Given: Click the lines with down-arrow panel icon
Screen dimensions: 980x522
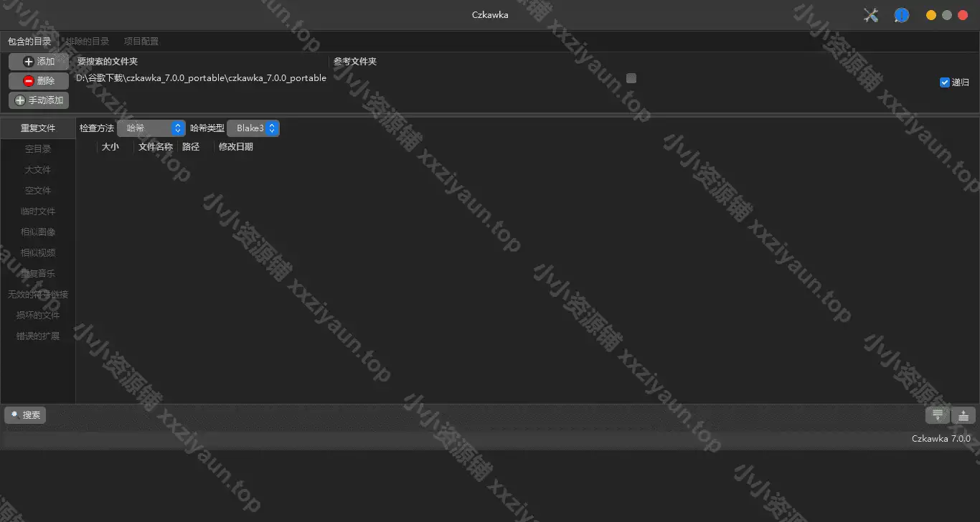Looking at the screenshot, I should coord(937,414).
